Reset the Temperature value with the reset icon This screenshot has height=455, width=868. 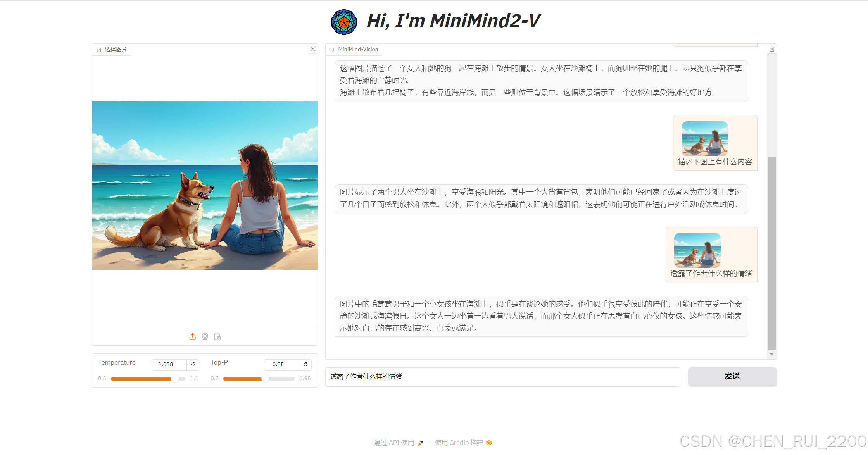193,364
